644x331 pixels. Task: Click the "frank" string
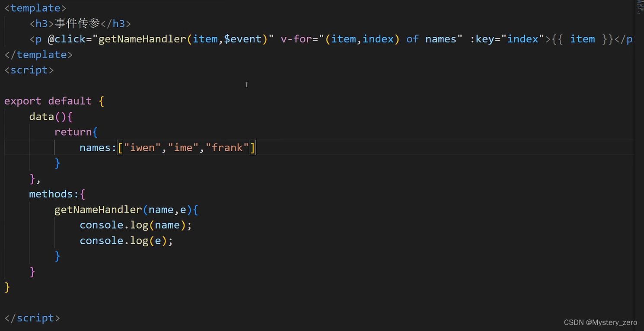click(227, 148)
